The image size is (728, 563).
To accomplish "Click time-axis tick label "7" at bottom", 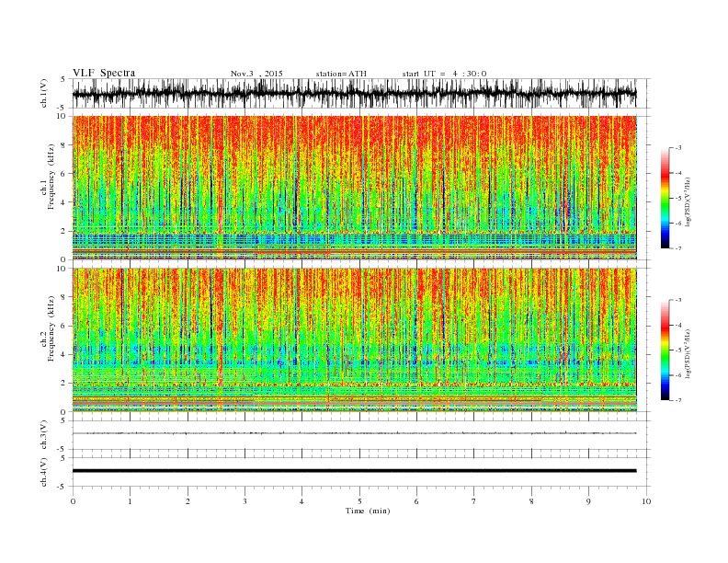I will (x=474, y=501).
